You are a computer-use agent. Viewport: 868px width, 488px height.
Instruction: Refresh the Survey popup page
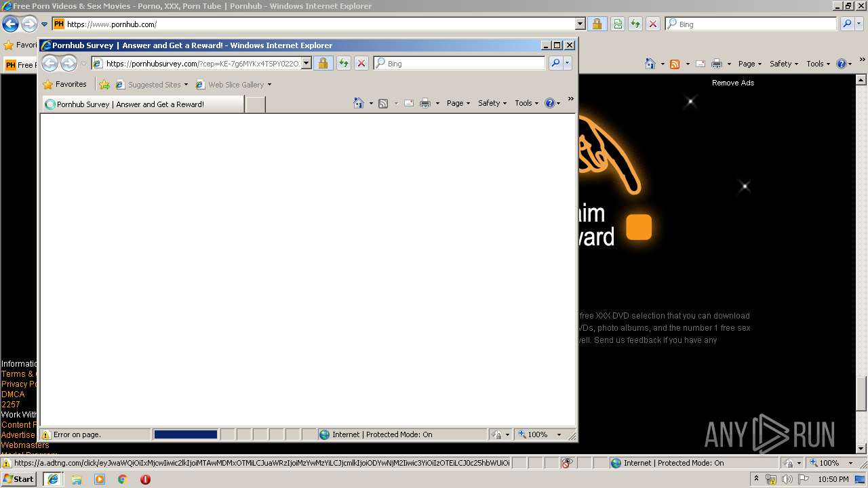(x=344, y=63)
